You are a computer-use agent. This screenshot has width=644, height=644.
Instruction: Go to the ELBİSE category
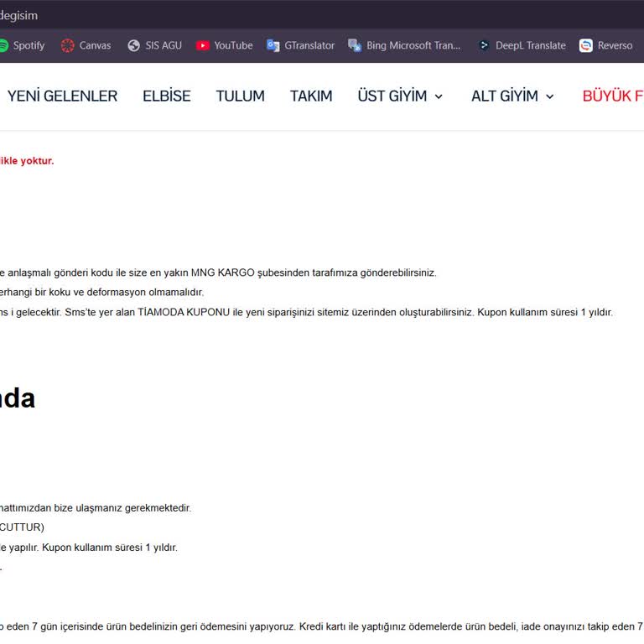167,96
